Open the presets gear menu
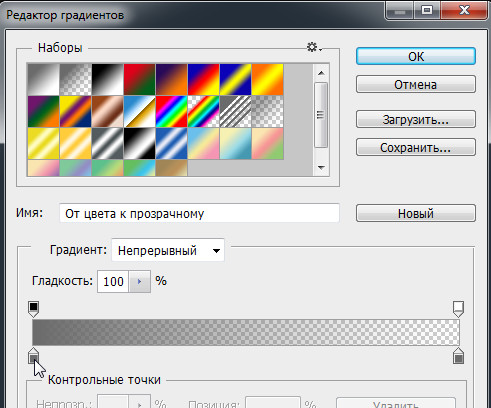Image resolution: width=491 pixels, height=408 pixels. (x=314, y=47)
